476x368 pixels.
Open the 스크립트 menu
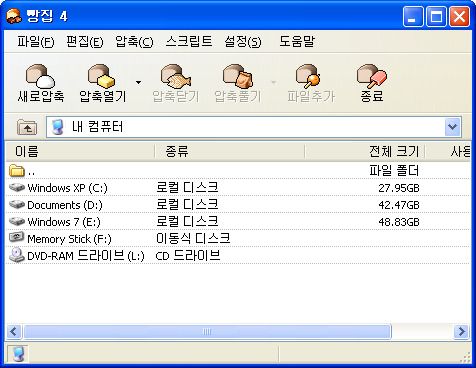pyautogui.click(x=189, y=42)
